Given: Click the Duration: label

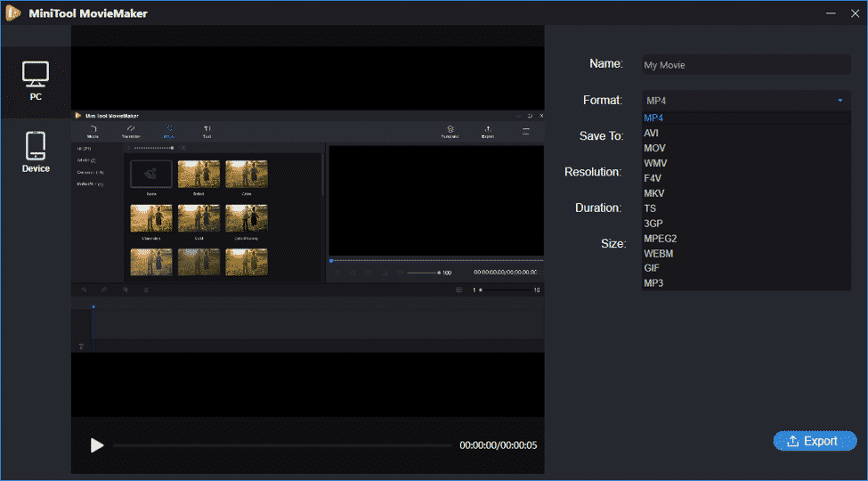Looking at the screenshot, I should (598, 208).
